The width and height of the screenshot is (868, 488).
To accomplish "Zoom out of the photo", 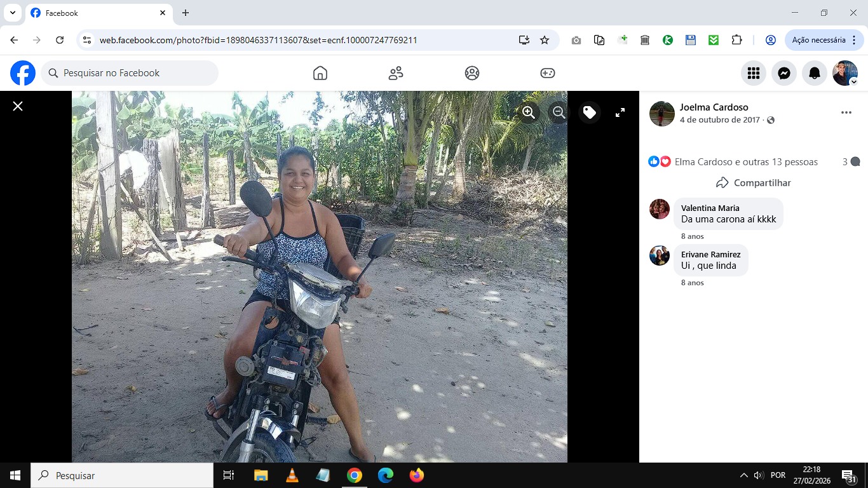I will point(559,112).
